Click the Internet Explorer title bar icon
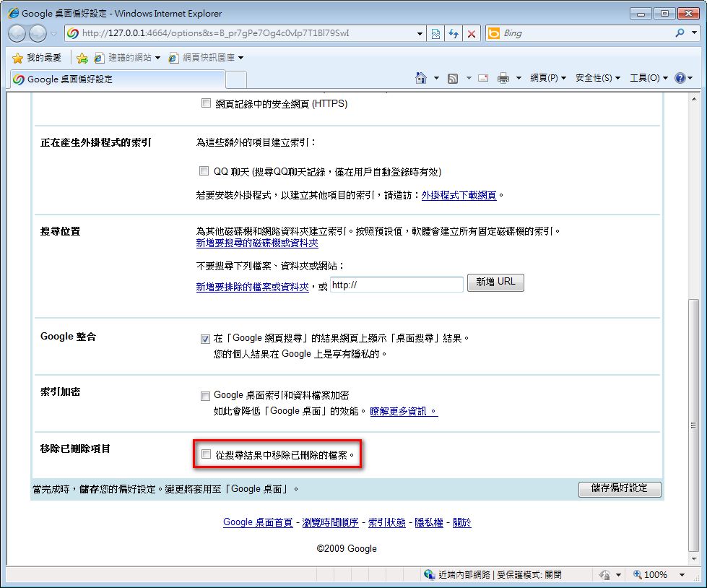The width and height of the screenshot is (707, 588). 14,13
